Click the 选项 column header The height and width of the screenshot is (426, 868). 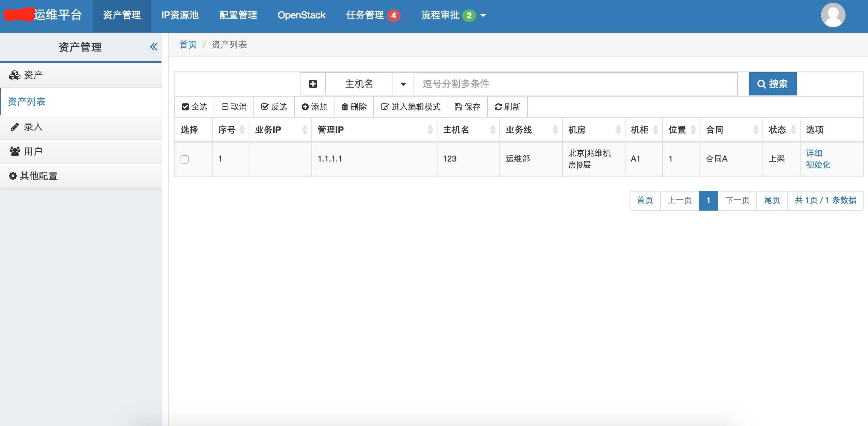(x=831, y=130)
